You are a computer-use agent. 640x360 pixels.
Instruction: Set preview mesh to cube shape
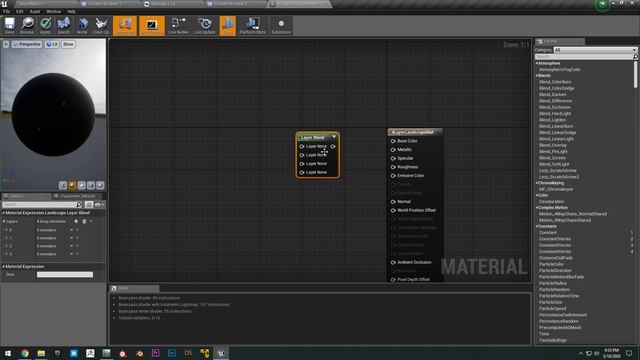[91, 186]
